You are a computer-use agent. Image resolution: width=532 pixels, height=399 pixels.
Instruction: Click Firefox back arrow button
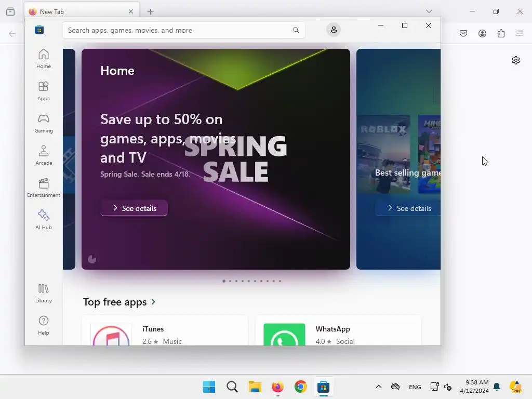pos(12,33)
